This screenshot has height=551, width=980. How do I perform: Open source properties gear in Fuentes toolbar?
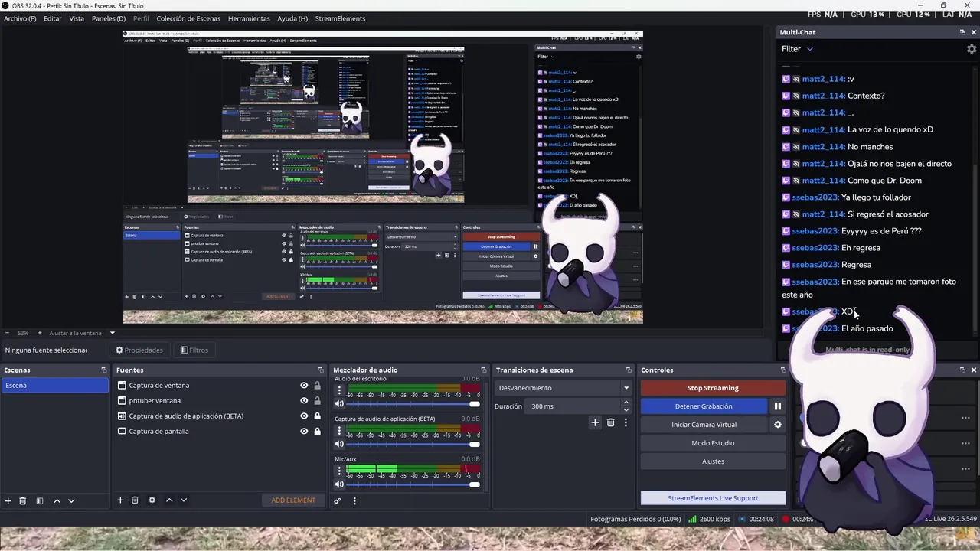(152, 500)
